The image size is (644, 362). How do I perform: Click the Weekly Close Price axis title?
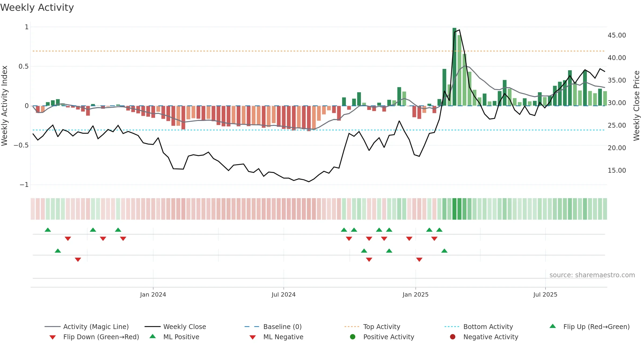[x=636, y=106]
